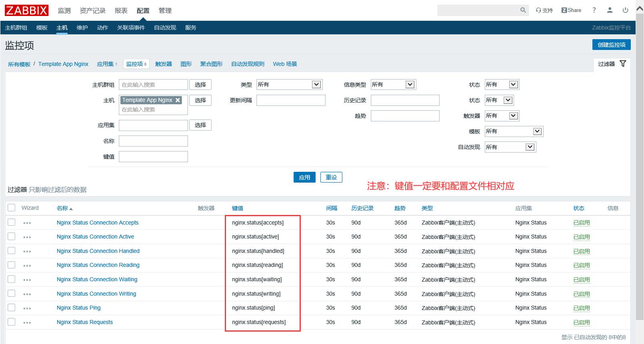Open the 模板 filter dropdown
This screenshot has height=344, width=644.
point(514,131)
